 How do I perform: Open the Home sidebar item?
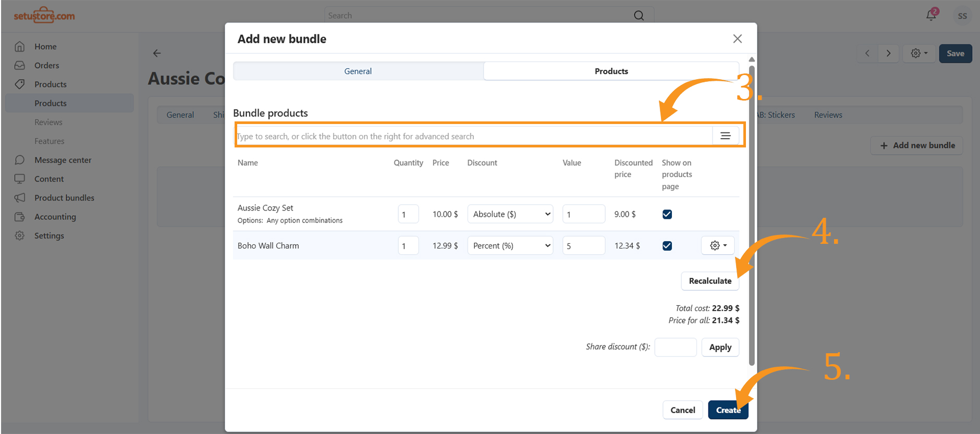45,46
